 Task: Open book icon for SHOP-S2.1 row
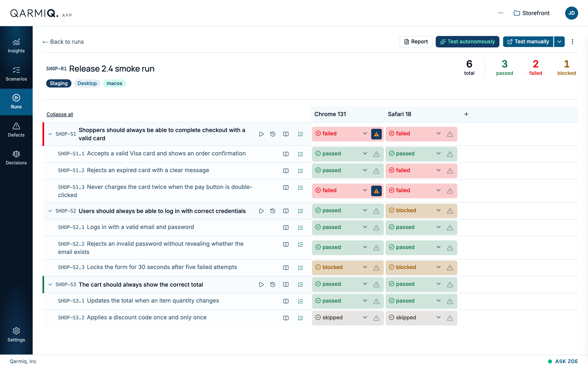286,228
